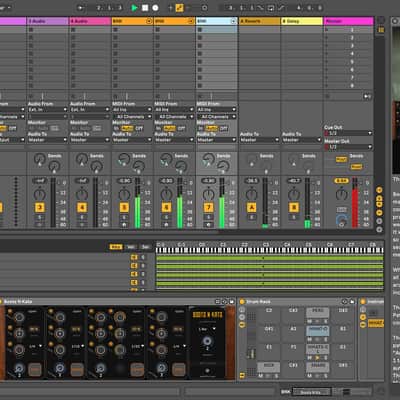
Task: Click Beats N Kats device save icon
Action: point(232,302)
